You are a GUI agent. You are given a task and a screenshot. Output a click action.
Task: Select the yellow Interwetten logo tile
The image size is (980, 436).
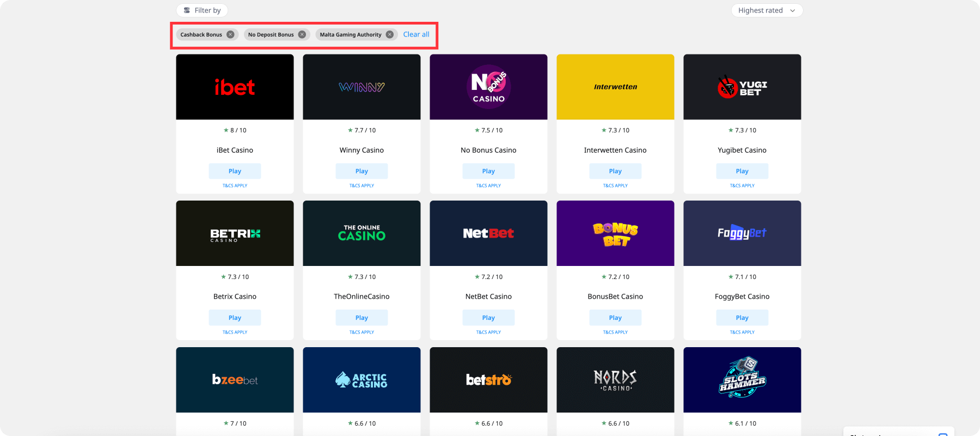[x=615, y=87]
